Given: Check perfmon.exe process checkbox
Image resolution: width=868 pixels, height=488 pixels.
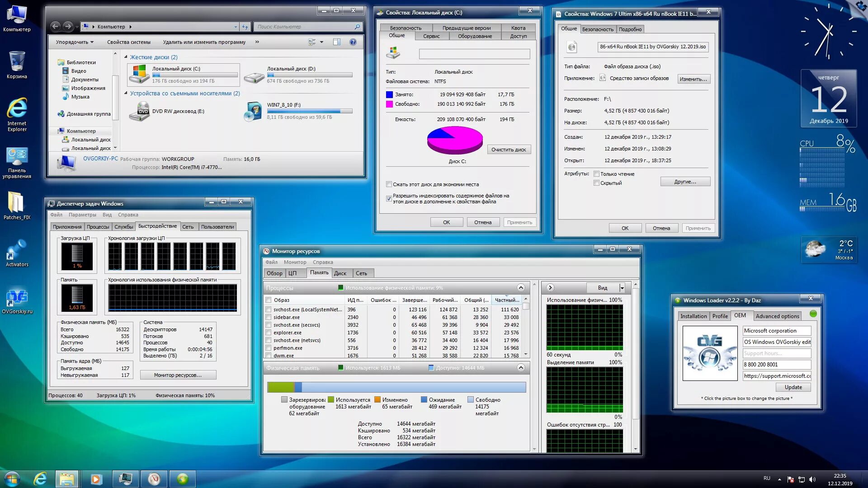Looking at the screenshot, I should pyautogui.click(x=269, y=348).
